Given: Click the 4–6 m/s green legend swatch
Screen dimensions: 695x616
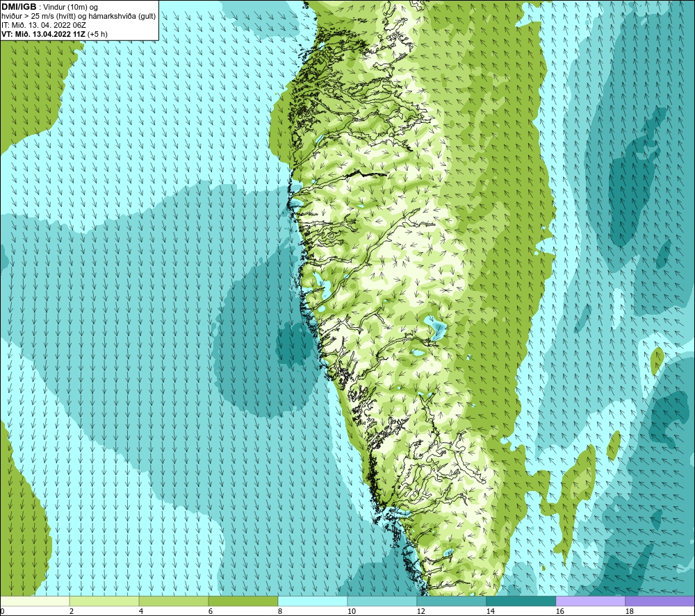Looking at the screenshot, I should point(174,601).
